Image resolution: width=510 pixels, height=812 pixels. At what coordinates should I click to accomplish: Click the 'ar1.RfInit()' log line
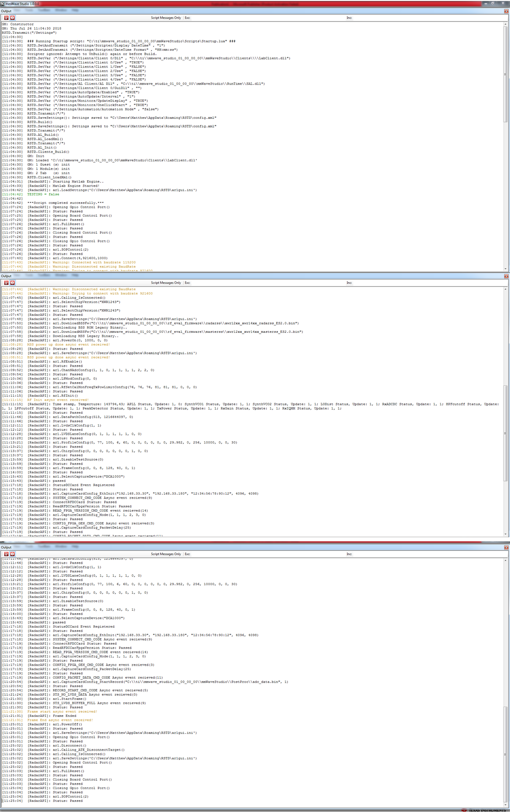point(40,395)
